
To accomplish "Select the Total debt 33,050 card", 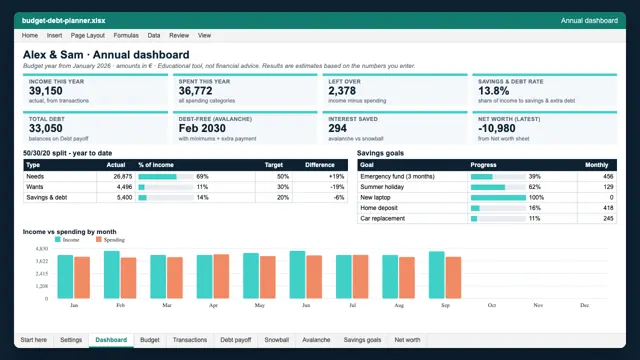I will 96,128.
